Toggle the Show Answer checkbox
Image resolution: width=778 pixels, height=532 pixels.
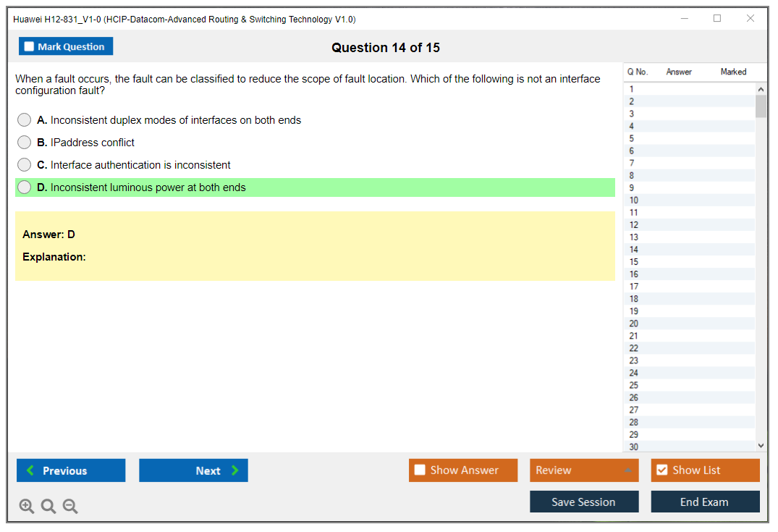(x=420, y=470)
